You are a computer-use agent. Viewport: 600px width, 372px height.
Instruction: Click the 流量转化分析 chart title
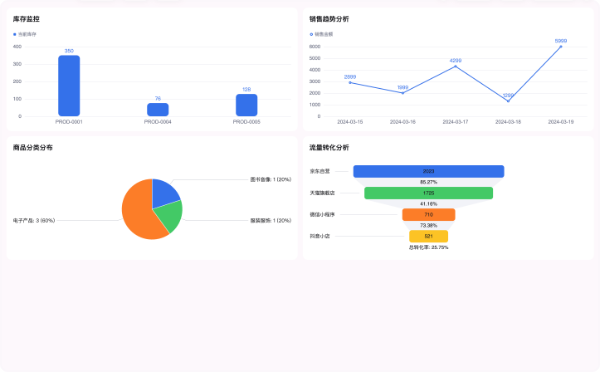[329, 147]
